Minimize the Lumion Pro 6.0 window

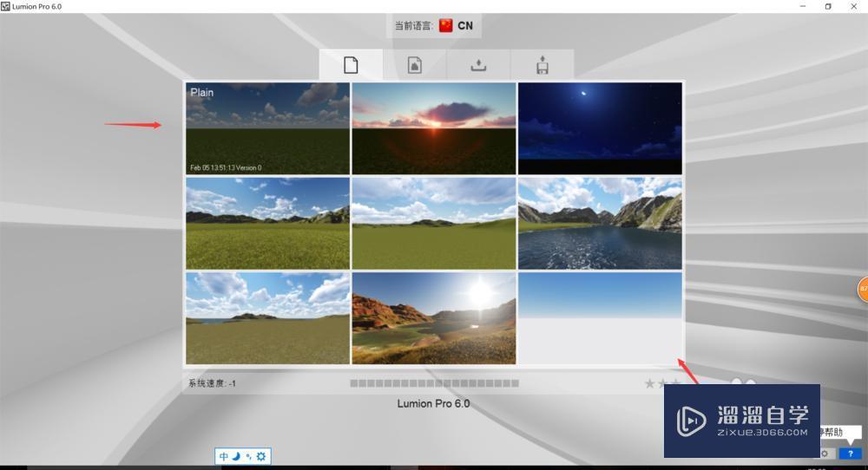pyautogui.click(x=803, y=6)
